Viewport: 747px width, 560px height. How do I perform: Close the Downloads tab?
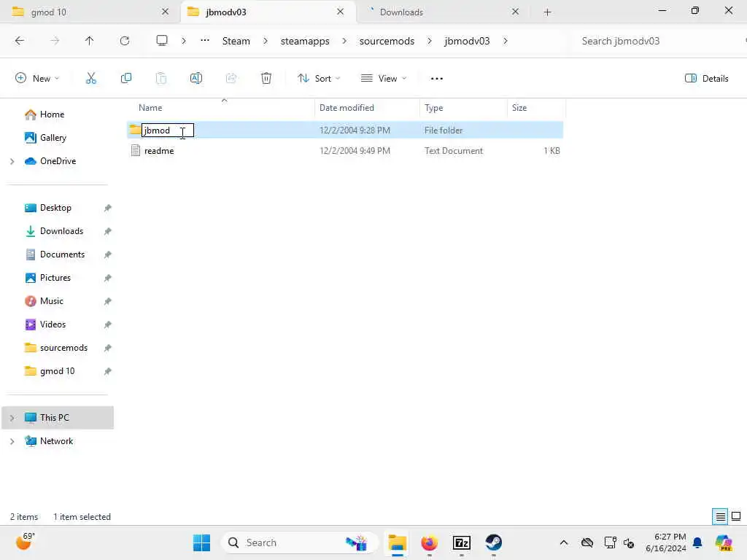click(x=515, y=12)
